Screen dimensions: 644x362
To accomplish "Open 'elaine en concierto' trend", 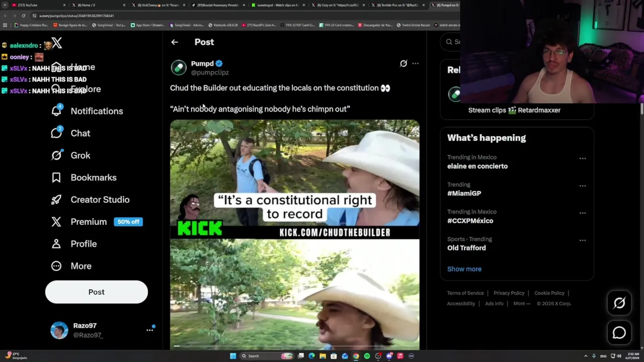I will (x=477, y=166).
